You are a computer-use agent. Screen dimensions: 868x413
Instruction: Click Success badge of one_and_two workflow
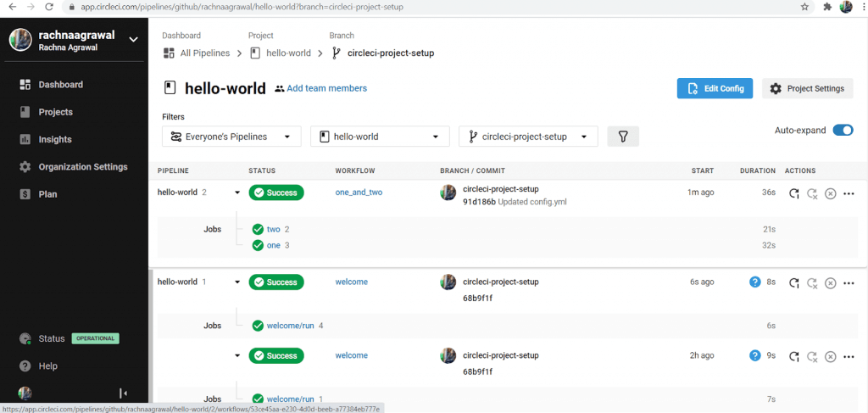click(276, 193)
